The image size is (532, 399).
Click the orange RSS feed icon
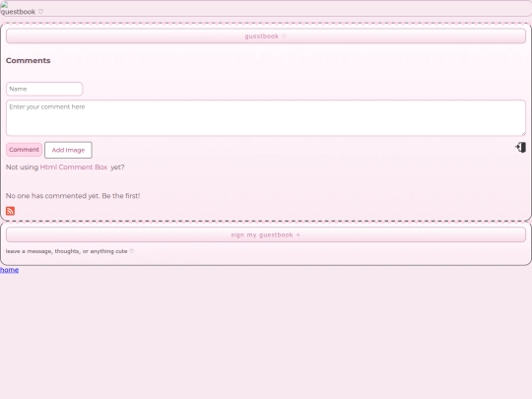coord(10,211)
